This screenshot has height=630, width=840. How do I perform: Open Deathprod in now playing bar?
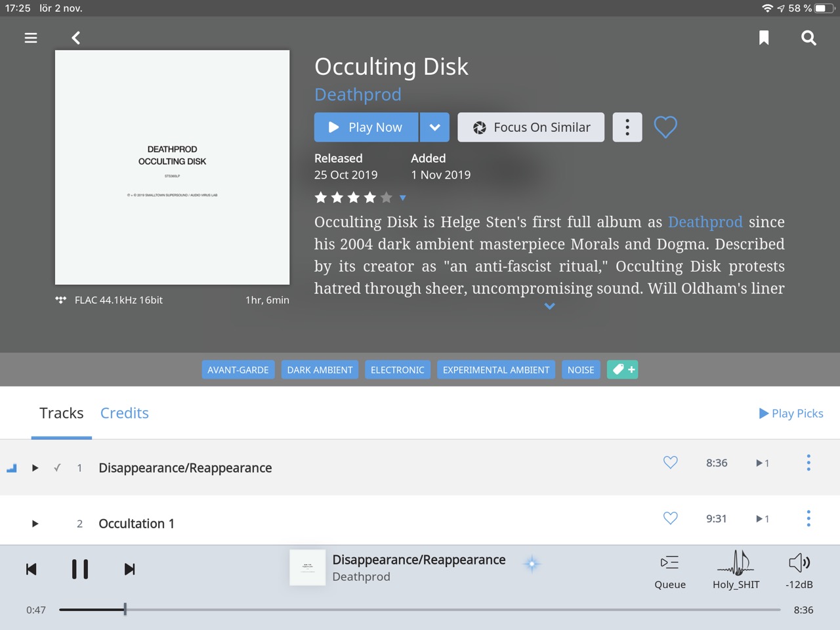(x=361, y=577)
